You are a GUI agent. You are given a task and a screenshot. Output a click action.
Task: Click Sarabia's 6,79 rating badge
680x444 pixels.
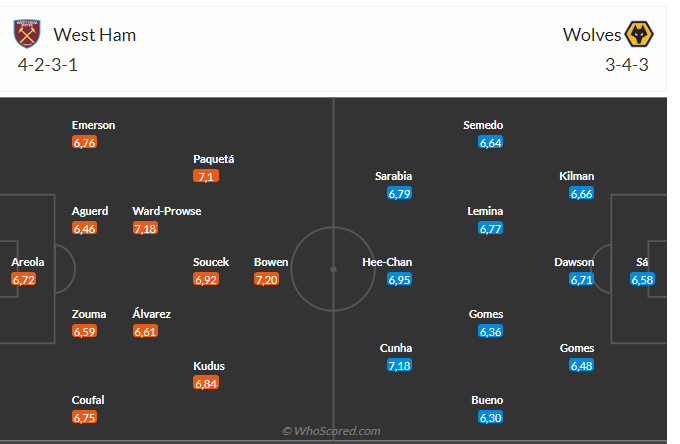point(400,194)
